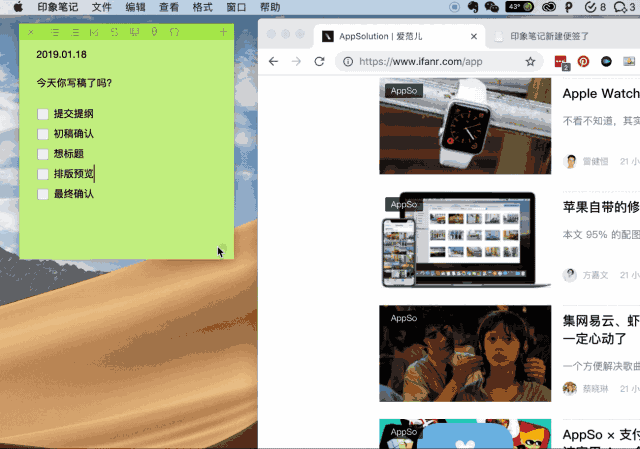640x449 pixels.
Task: Click the checkmark task icon showing 8
Action: coord(595,7)
